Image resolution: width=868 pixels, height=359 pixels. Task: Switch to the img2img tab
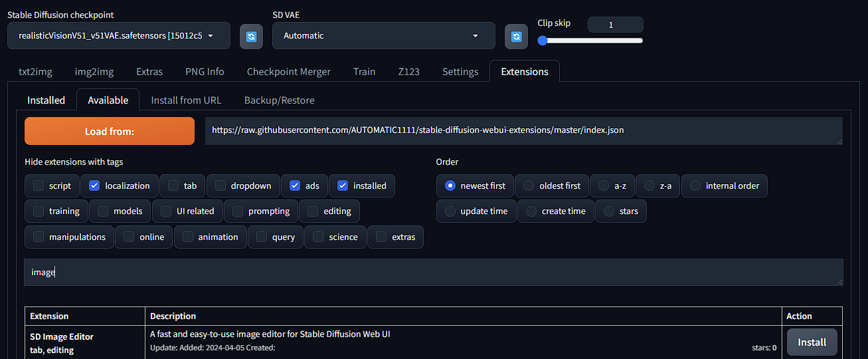tap(94, 72)
